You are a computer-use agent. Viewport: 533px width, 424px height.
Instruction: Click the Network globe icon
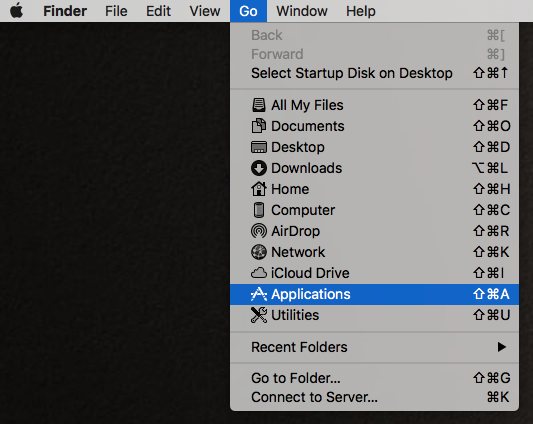click(x=259, y=252)
